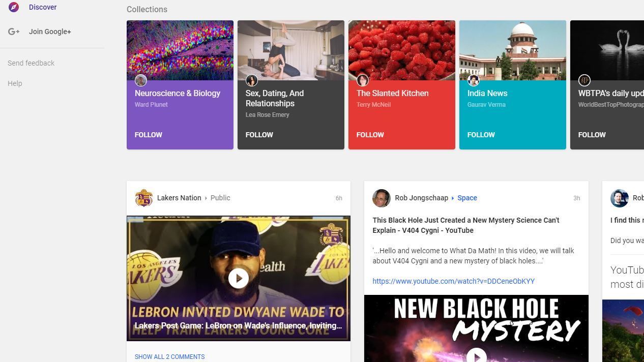Open Rob Jongschaap profile name

pos(422,198)
